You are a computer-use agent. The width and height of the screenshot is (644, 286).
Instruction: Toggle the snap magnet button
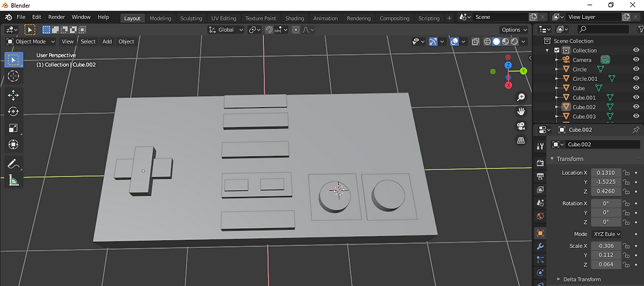269,30
